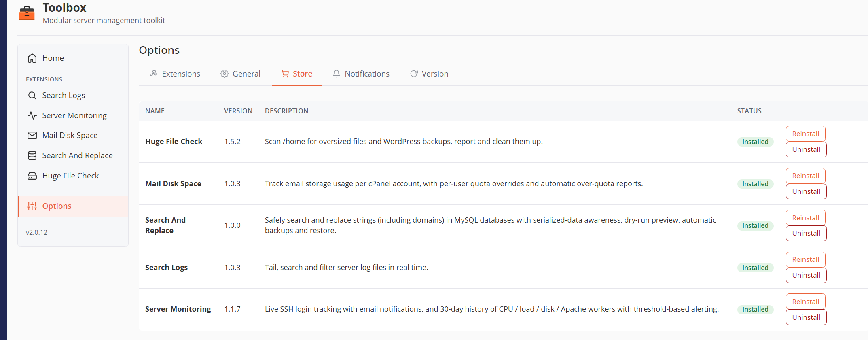The width and height of the screenshot is (868, 340).
Task: Click the 'Scan /home for oversized files' description
Action: [x=404, y=142]
